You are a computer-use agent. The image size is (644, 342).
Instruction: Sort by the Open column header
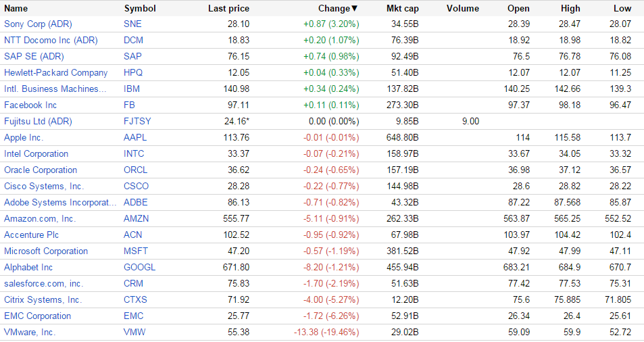[x=518, y=9]
